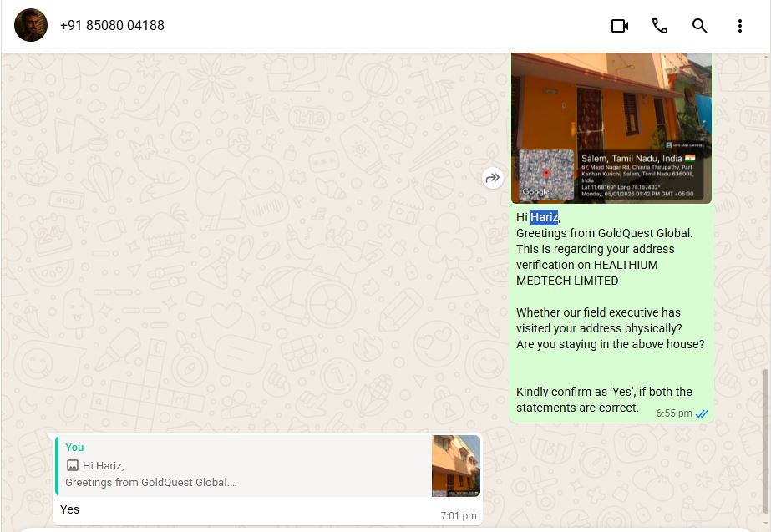Viewport: 771px width, 532px height.
Task: Start a video call with the contact
Action: pos(620,26)
